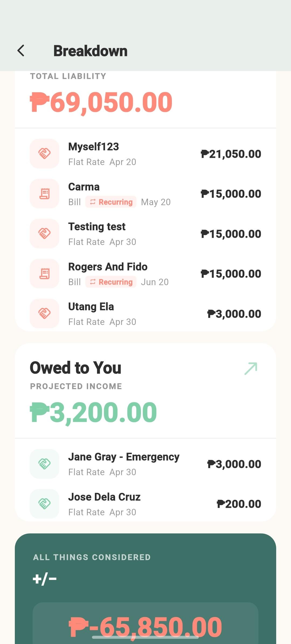
Task: Click the ₱69,050.00 total liability amount
Action: coord(101,102)
